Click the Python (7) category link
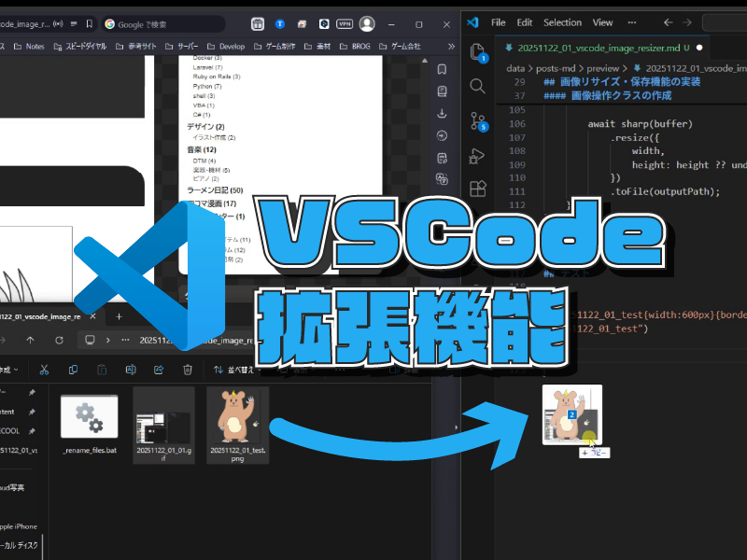Viewport: 747px width, 560px height. coord(208,86)
